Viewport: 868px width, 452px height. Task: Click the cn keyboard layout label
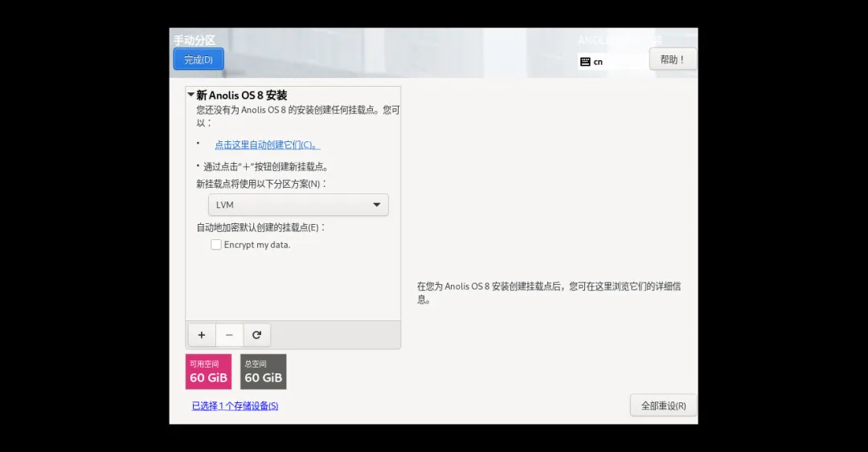pyautogui.click(x=598, y=62)
